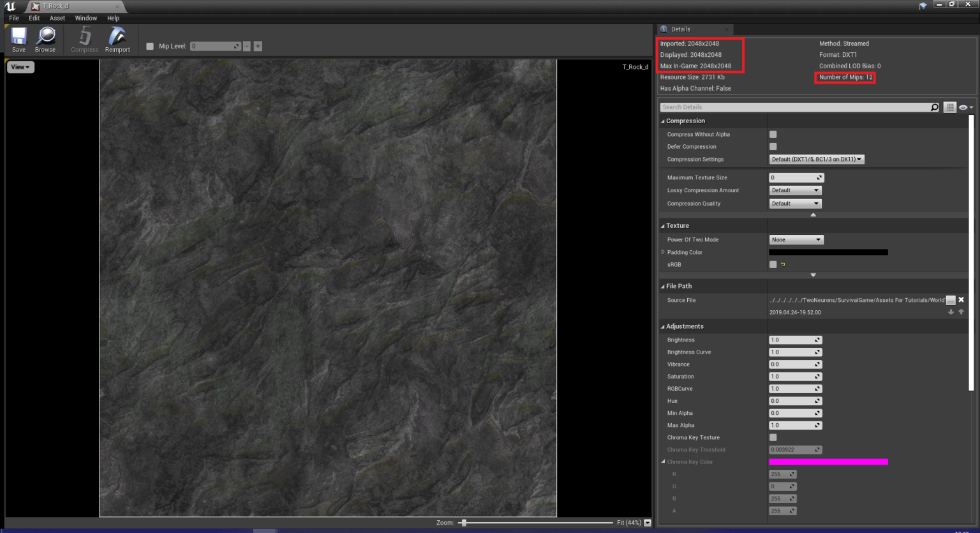This screenshot has height=533, width=980.
Task: Collapse the Adjustments section
Action: [662, 326]
